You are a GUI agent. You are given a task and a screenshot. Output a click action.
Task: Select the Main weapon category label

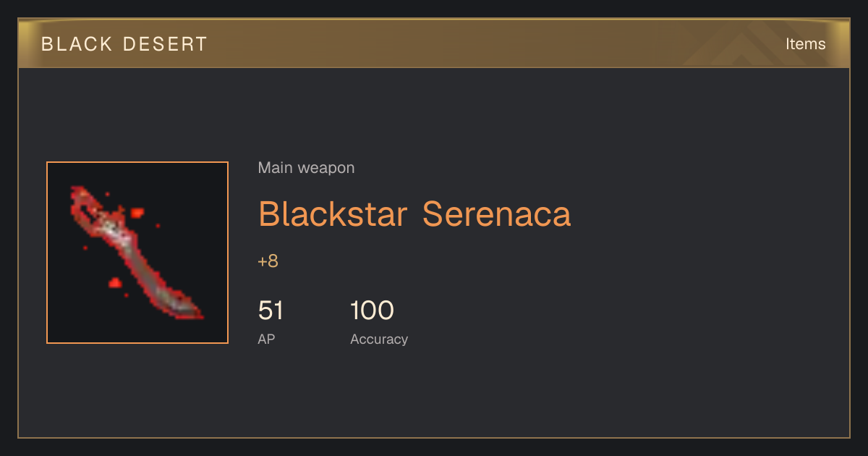click(x=306, y=168)
